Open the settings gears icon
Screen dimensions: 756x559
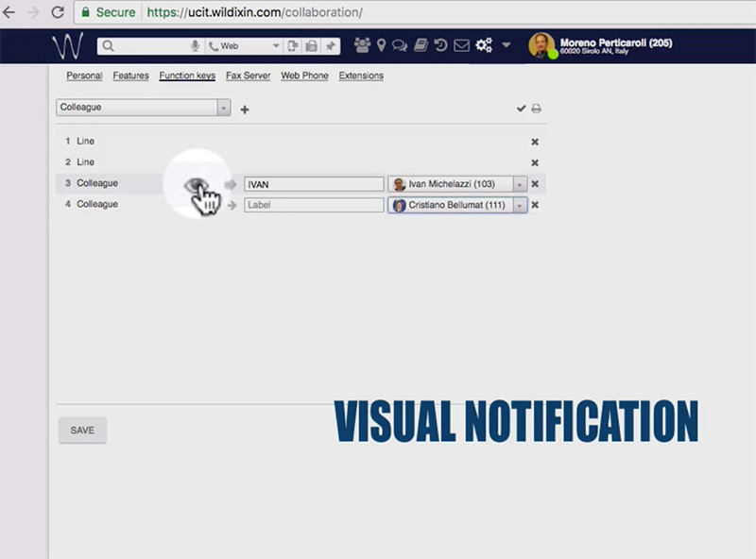[484, 44]
